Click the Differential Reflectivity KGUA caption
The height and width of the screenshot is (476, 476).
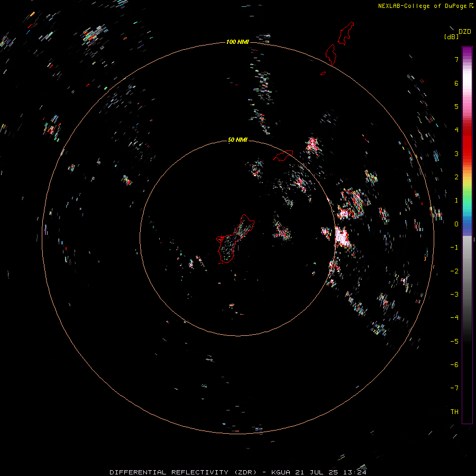pos(237,472)
